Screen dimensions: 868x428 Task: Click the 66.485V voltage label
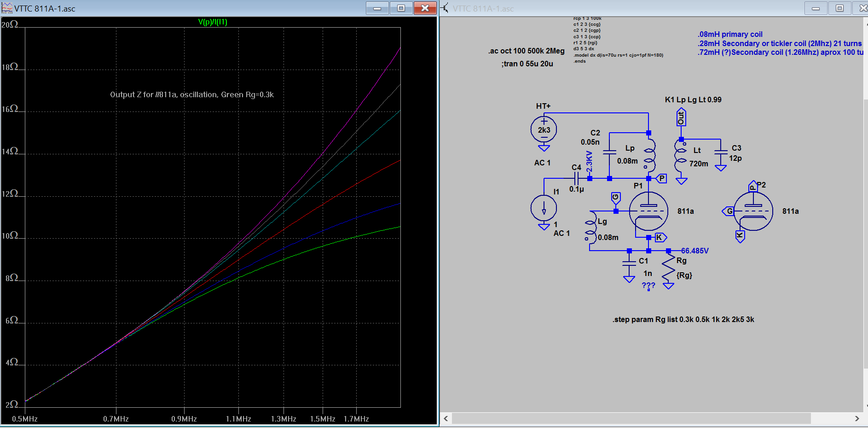click(x=694, y=251)
